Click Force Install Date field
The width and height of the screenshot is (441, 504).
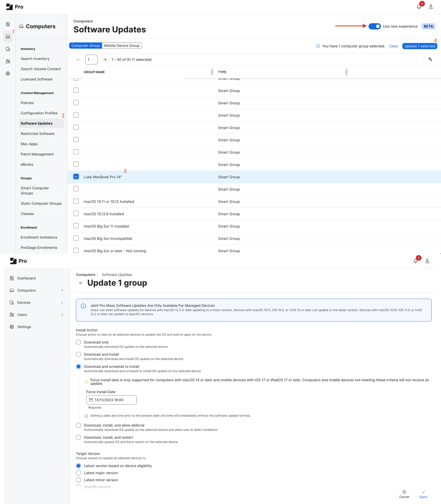click(111, 400)
